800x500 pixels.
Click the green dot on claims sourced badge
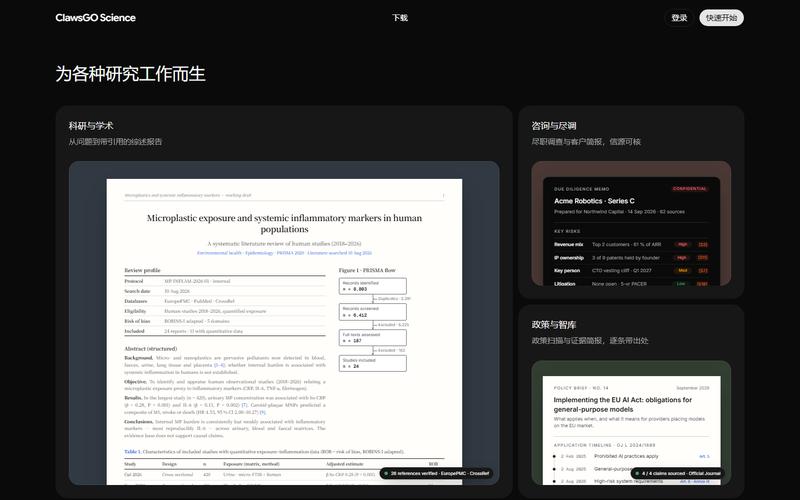637,473
